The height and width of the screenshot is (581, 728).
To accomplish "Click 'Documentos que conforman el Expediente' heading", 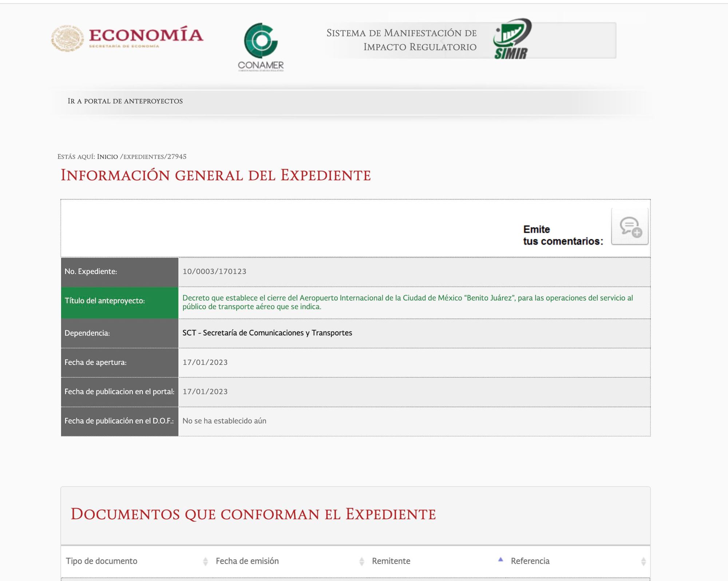I will click(x=253, y=514).
